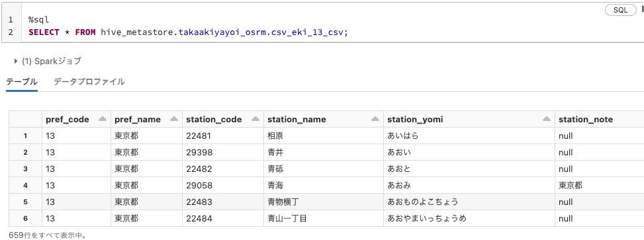Select row number 1 cell

[x=25, y=136]
